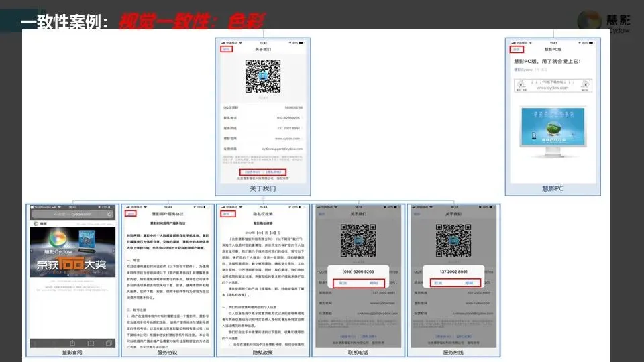Screen dimensions: 644x362
Task: Click the bold 特别声明 paragraph in 服务协议
Action: (168, 242)
